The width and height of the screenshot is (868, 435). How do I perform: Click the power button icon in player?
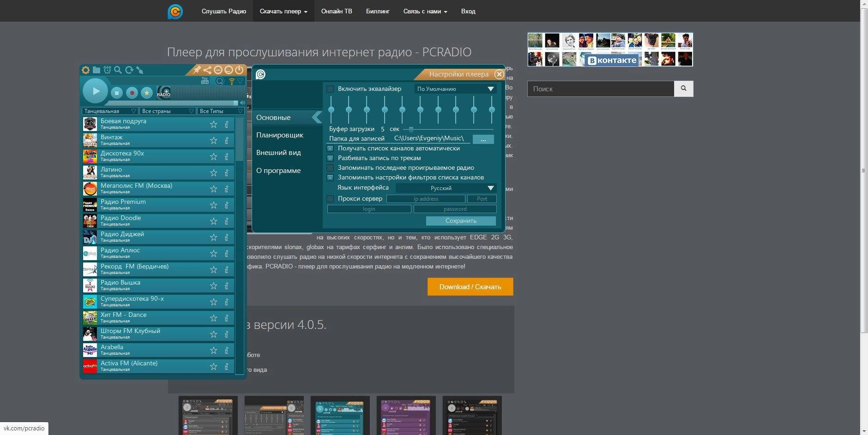point(239,70)
